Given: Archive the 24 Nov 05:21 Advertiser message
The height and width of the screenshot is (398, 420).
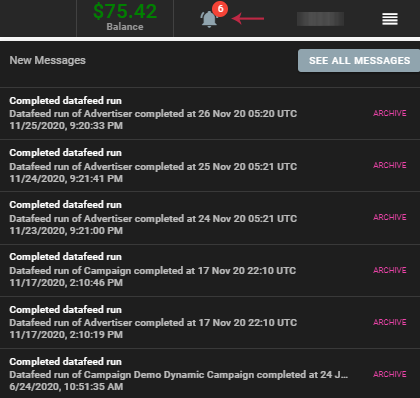Looking at the screenshot, I should coord(390,217).
